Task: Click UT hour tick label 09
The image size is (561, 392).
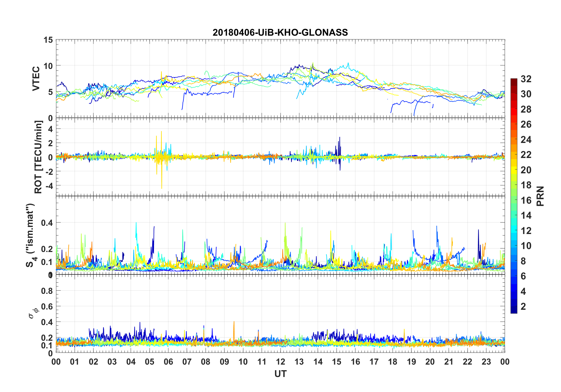Action: [224, 362]
